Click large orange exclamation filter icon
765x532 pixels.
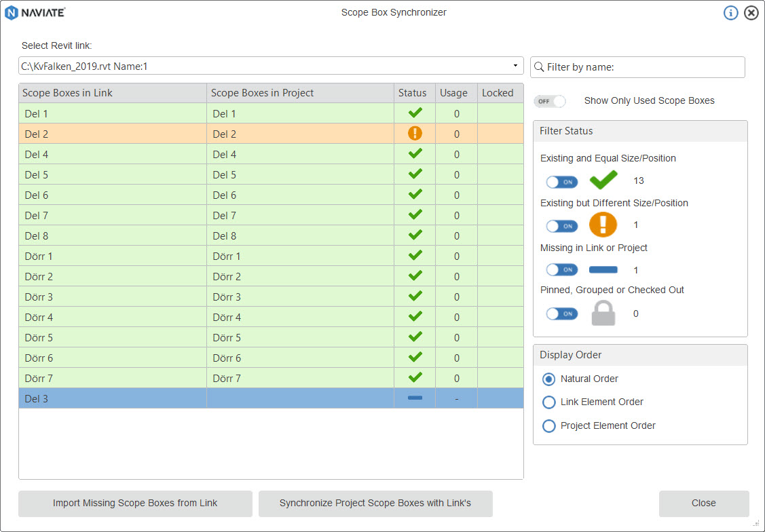tap(603, 225)
